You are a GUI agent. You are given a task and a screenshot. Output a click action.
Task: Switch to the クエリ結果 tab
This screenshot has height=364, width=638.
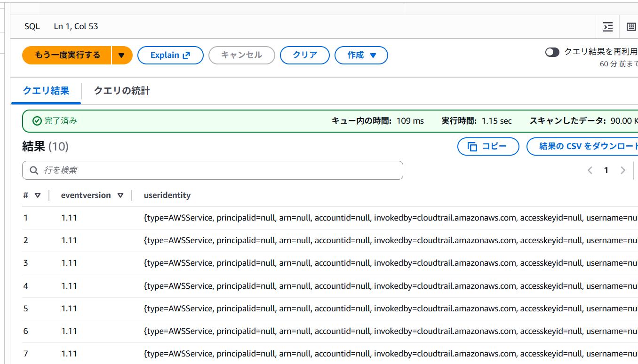(46, 91)
